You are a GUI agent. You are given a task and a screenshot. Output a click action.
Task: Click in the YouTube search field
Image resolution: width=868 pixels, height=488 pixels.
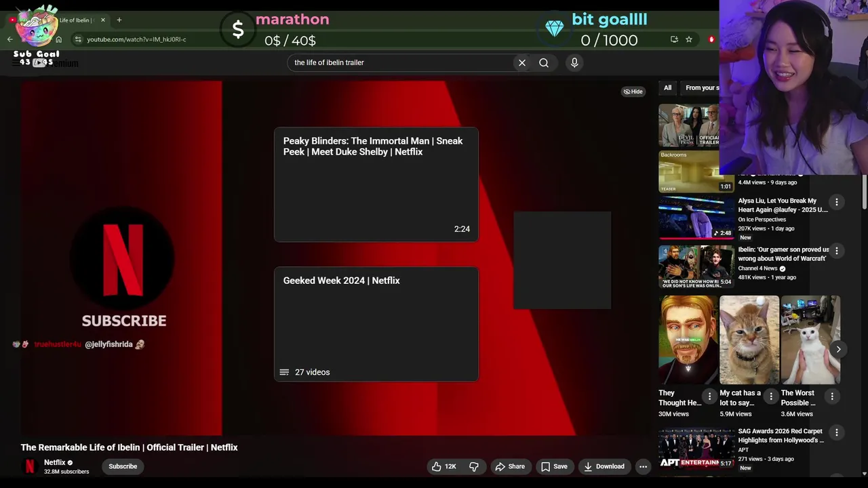[400, 62]
